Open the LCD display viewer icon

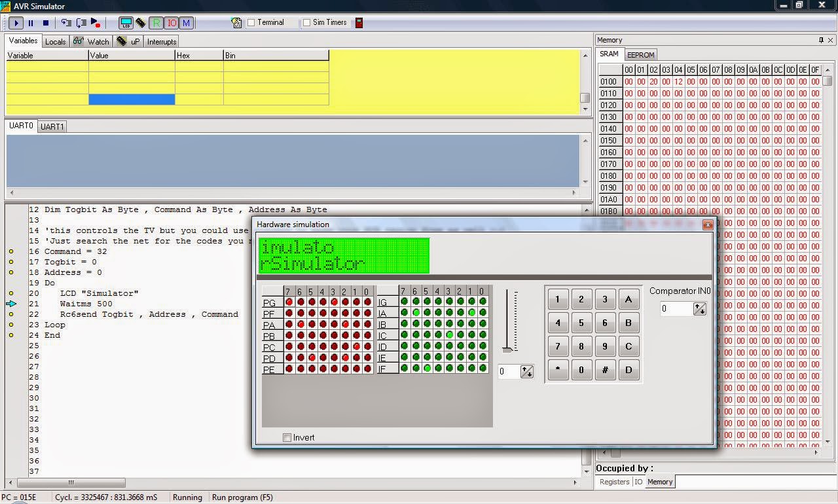[126, 22]
